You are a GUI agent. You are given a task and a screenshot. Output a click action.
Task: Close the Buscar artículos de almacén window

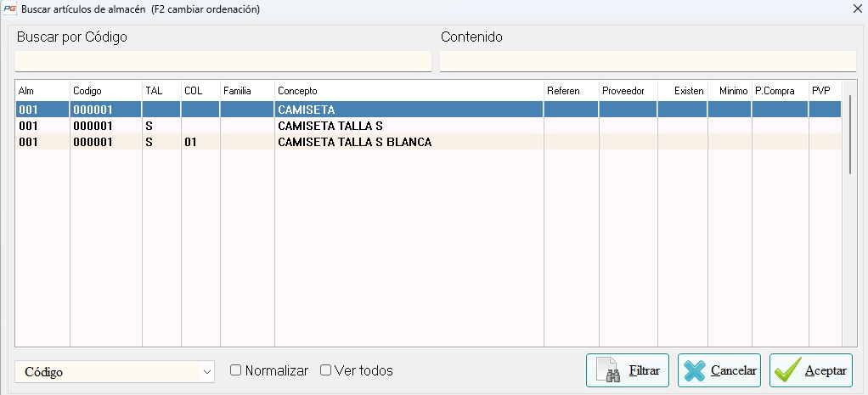[x=858, y=8]
